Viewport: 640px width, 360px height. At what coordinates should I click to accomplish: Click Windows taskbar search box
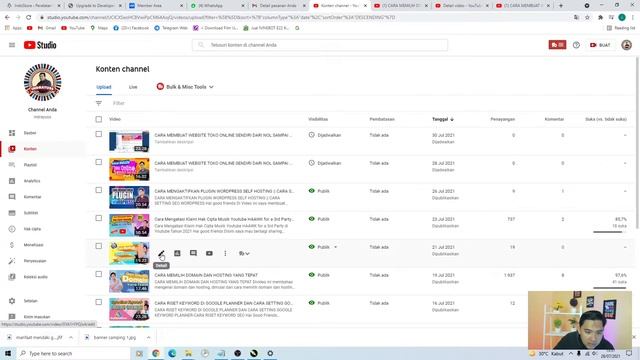pyautogui.click(x=73, y=353)
